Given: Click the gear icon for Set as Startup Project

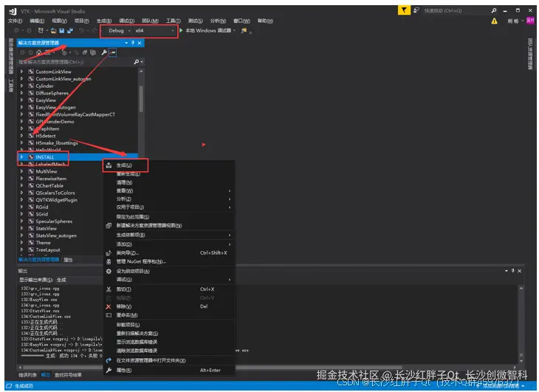Looking at the screenshot, I should (109, 272).
